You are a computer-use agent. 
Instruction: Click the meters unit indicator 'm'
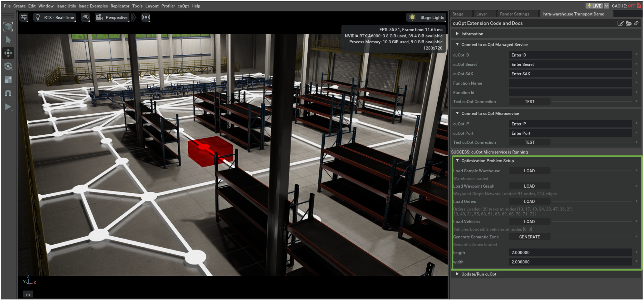[x=28, y=294]
